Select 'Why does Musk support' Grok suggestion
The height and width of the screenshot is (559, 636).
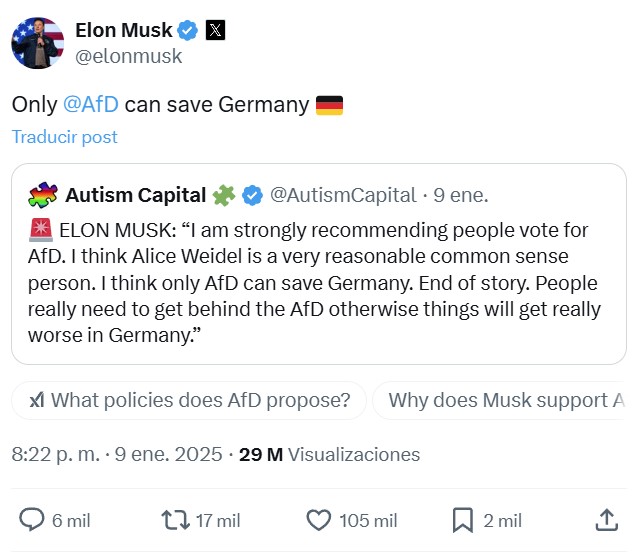click(505, 401)
